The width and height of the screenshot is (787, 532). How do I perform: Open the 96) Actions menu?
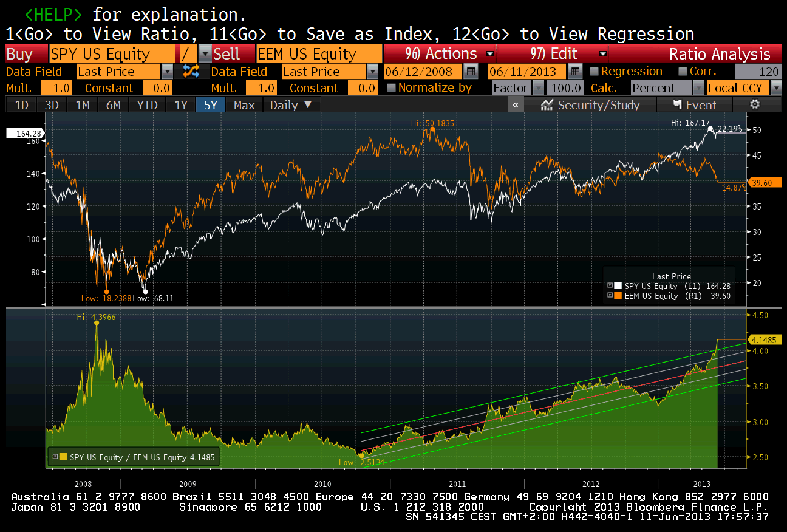[441, 53]
